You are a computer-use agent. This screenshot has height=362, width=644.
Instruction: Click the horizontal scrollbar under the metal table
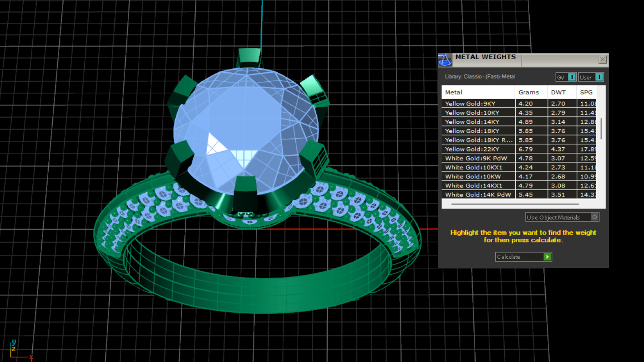514,204
